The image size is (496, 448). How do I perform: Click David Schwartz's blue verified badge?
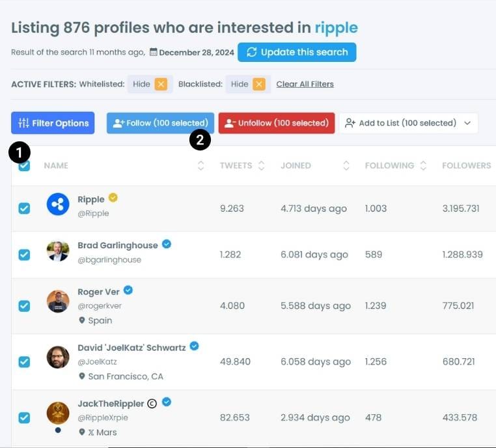[x=194, y=346]
